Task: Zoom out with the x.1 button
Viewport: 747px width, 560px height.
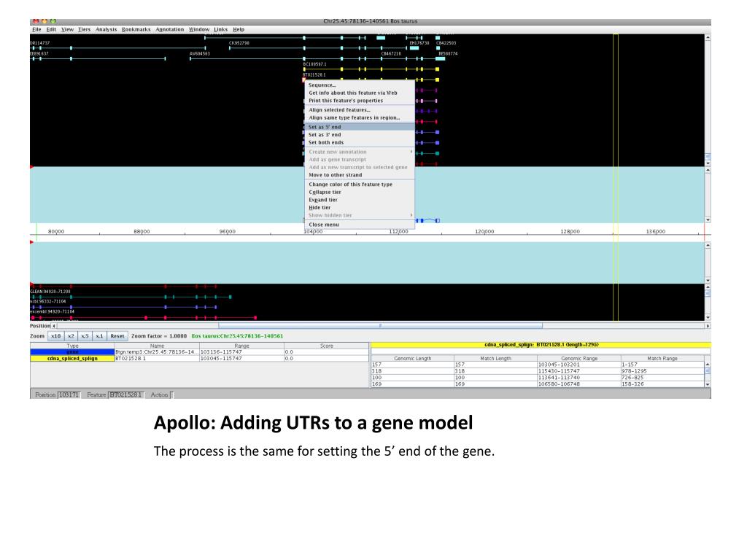Action: tap(99, 336)
